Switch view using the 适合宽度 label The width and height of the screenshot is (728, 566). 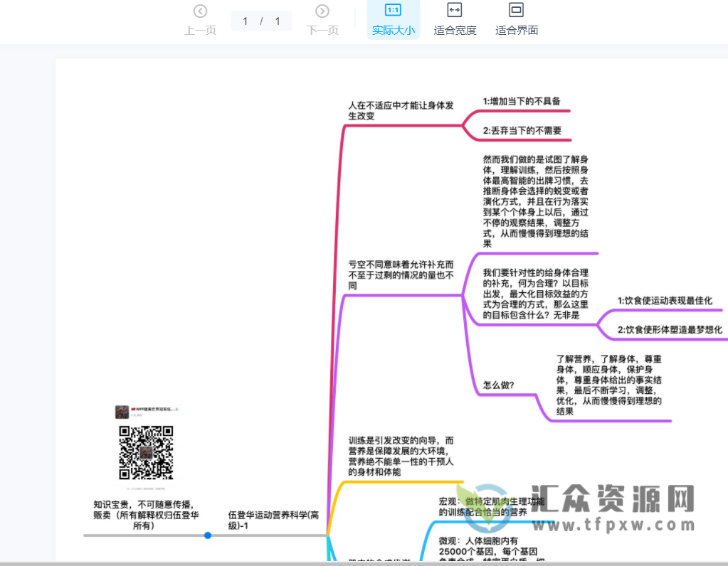(455, 31)
